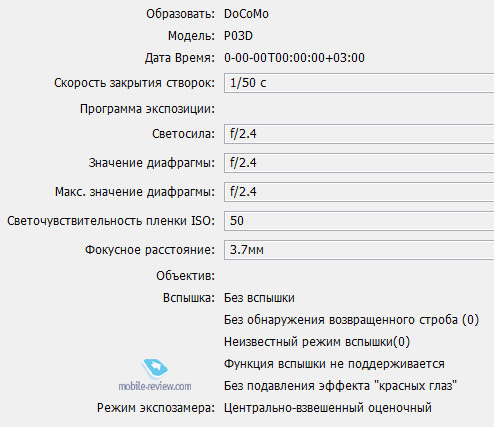Click the ISO sensitivity field showing 50
494x427 pixels.
point(359,221)
